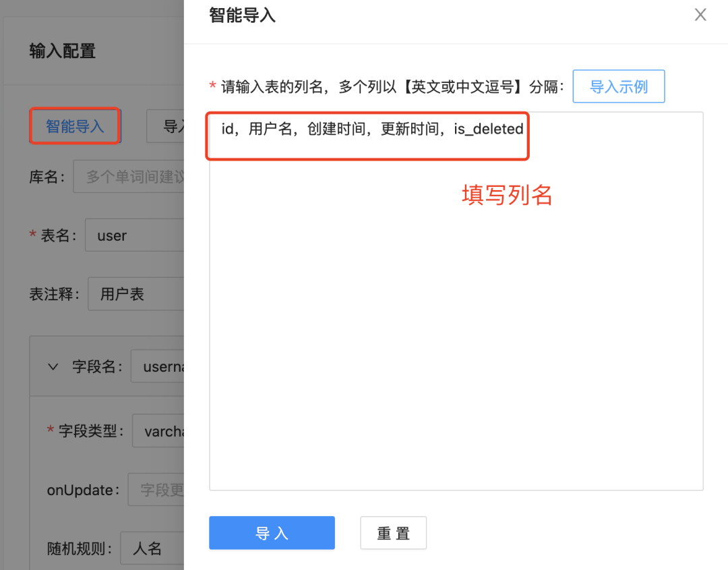Close the 智能导入 dialog with the X icon
This screenshot has width=728, height=570.
[x=700, y=15]
